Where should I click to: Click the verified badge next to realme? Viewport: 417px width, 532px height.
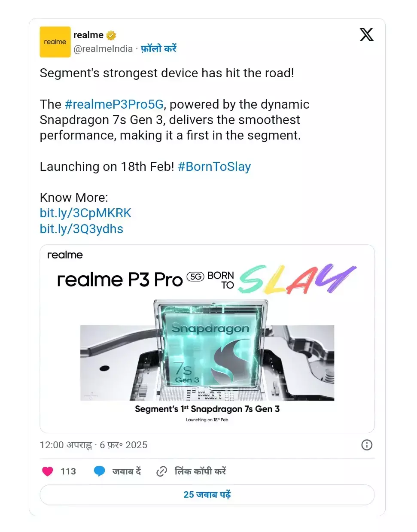[x=111, y=35]
